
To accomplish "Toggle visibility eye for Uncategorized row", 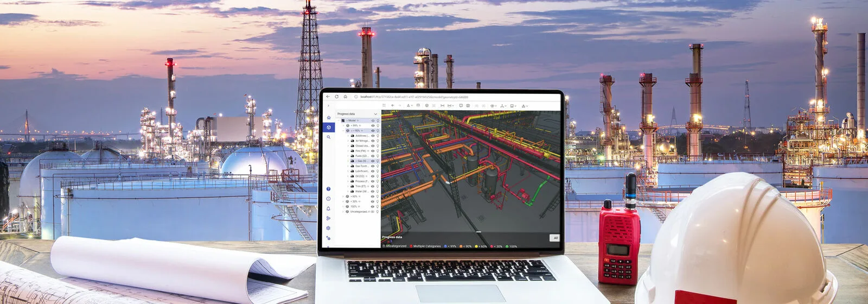I will pos(373,212).
